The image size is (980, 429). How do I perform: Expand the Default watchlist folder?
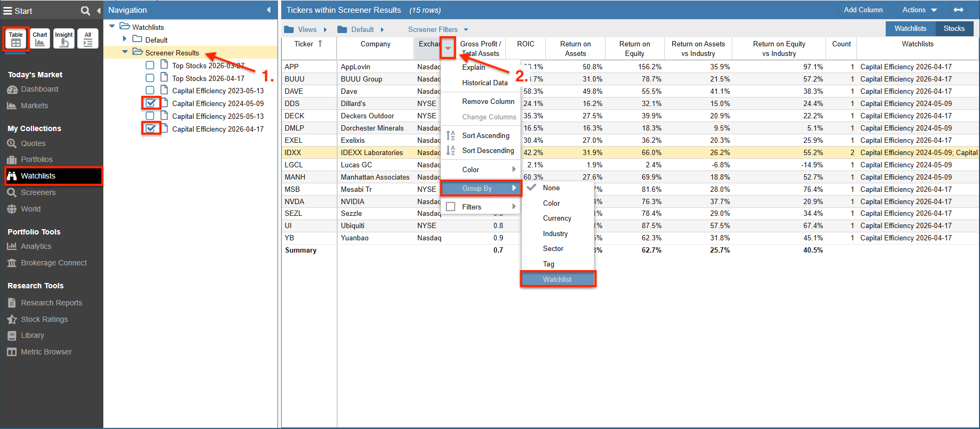(x=125, y=39)
